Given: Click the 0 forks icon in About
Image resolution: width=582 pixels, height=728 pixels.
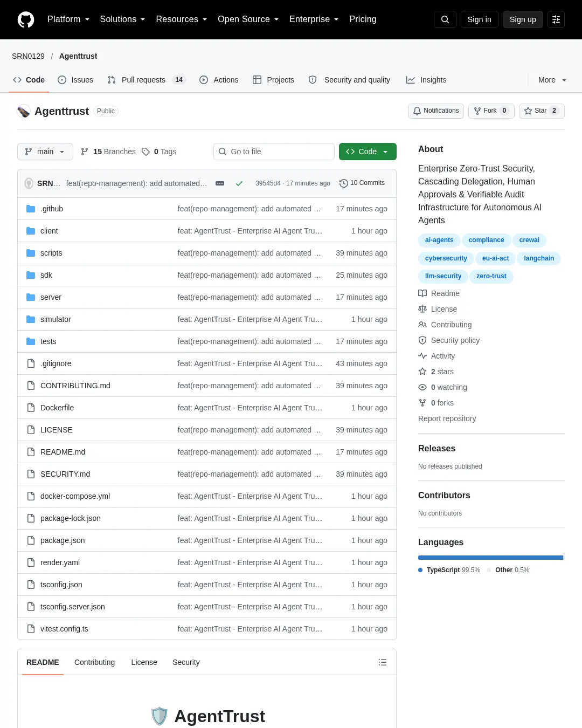Looking at the screenshot, I should [x=422, y=403].
